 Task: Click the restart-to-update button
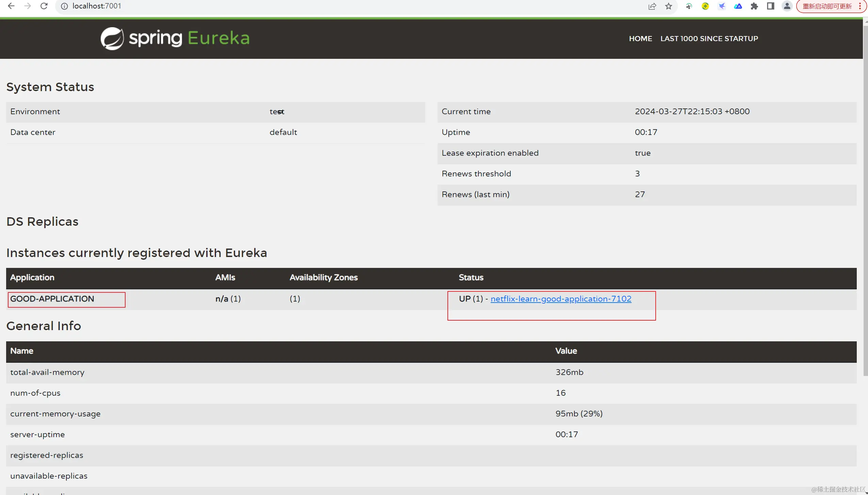pyautogui.click(x=827, y=6)
